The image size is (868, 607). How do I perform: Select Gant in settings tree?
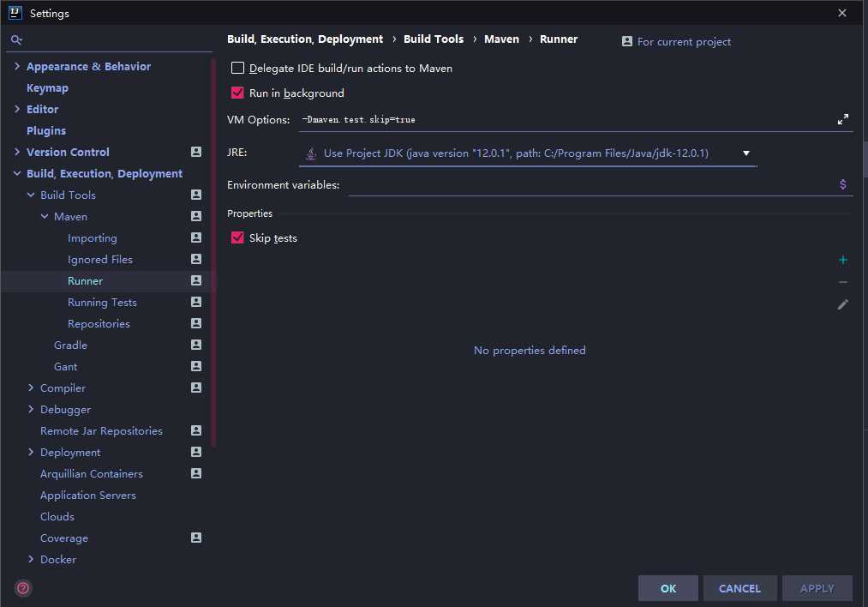click(65, 367)
